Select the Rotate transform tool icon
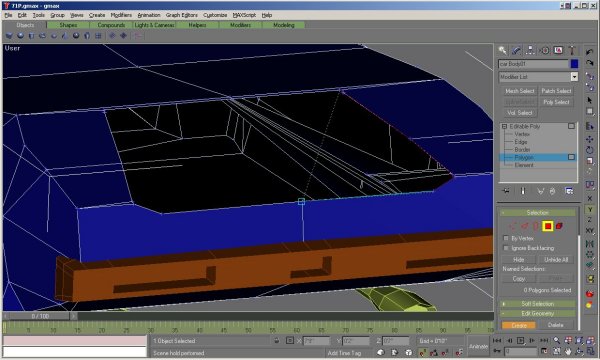The width and height of the screenshot is (600, 360). [x=589, y=150]
